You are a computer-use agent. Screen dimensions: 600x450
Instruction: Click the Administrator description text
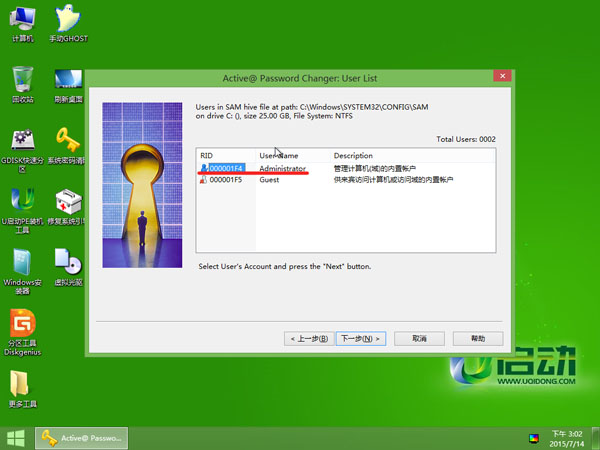point(375,168)
